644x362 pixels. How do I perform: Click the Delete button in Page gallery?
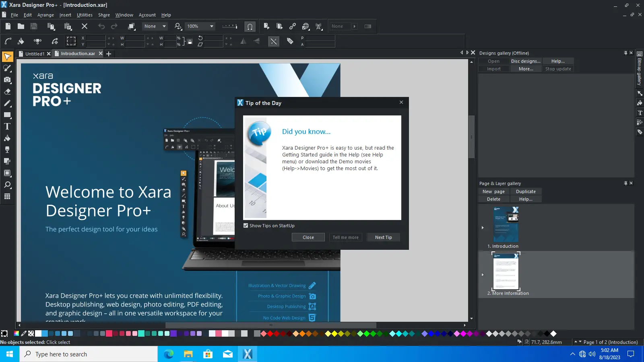(x=493, y=199)
